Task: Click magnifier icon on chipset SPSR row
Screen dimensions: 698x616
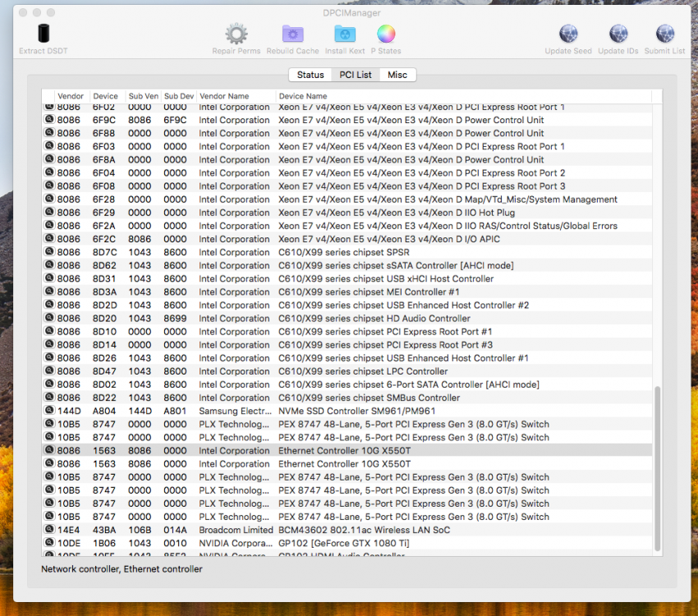Action: tap(49, 251)
